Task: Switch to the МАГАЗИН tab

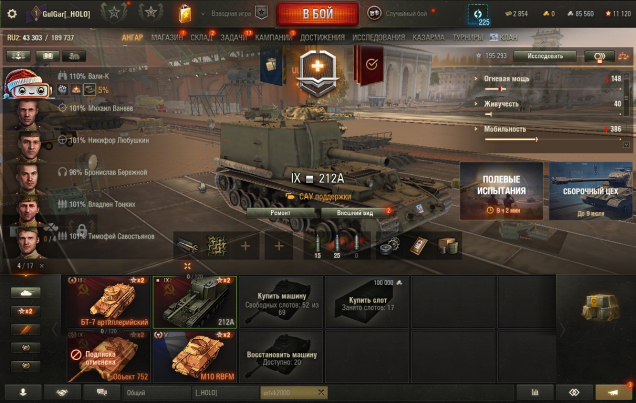Action: [167, 37]
